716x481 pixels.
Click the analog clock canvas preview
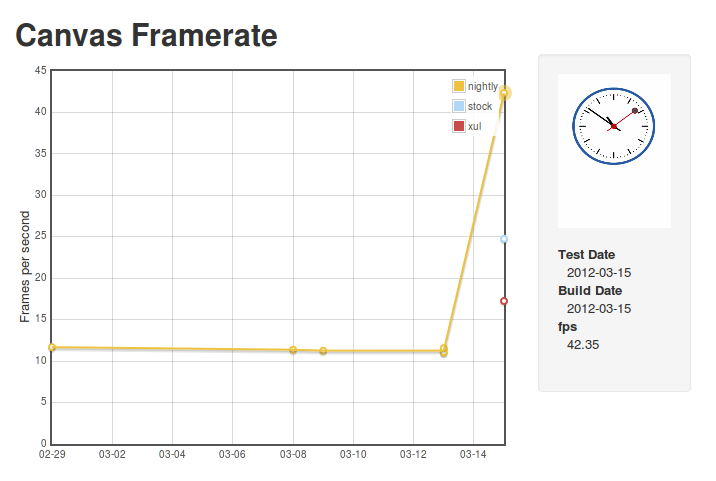pyautogui.click(x=614, y=151)
